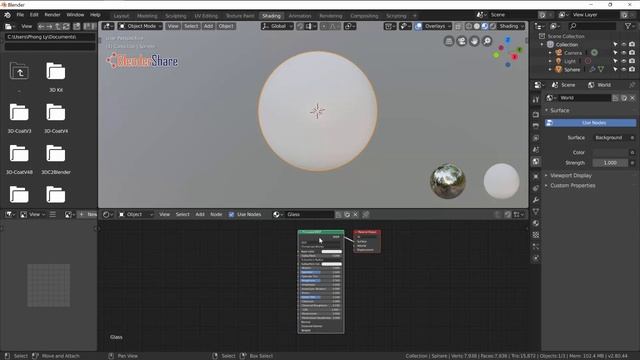Viewport: 640px width, 360px height.
Task: Expand the Viewport Display panel
Action: click(571, 176)
